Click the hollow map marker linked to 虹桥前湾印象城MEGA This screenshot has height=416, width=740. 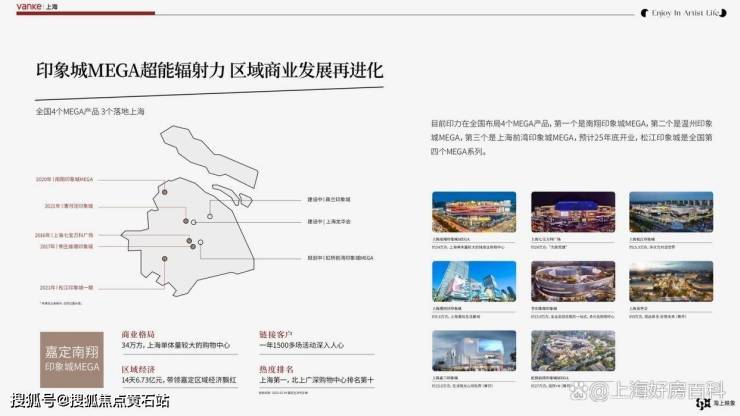tap(201, 242)
